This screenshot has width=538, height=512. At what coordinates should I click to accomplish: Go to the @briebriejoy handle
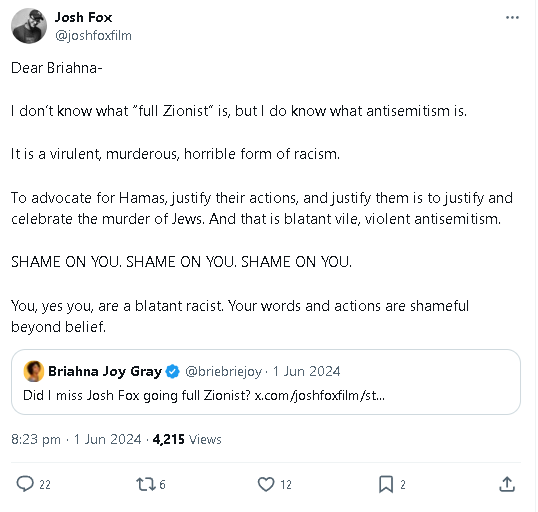coord(223,371)
